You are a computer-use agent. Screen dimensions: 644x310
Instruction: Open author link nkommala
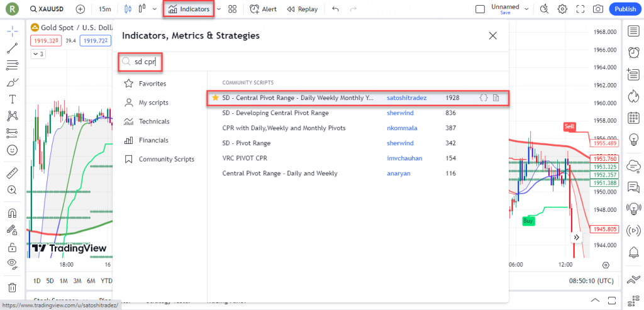pyautogui.click(x=402, y=128)
